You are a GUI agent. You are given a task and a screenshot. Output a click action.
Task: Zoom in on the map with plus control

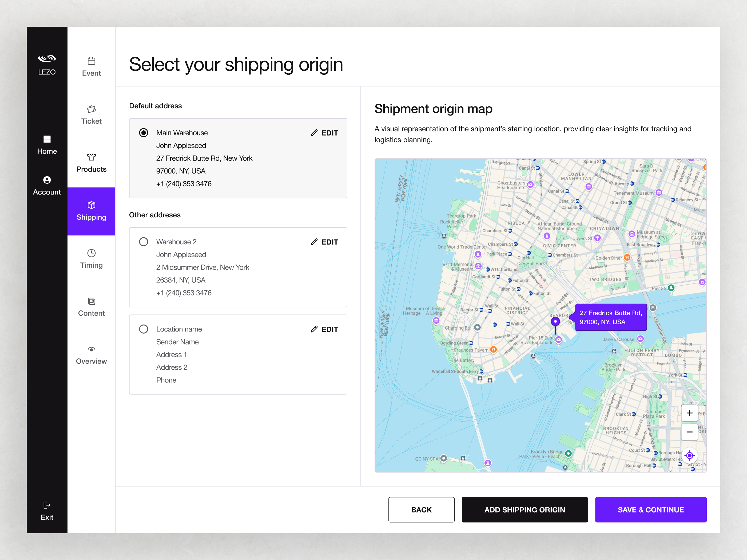[689, 413]
